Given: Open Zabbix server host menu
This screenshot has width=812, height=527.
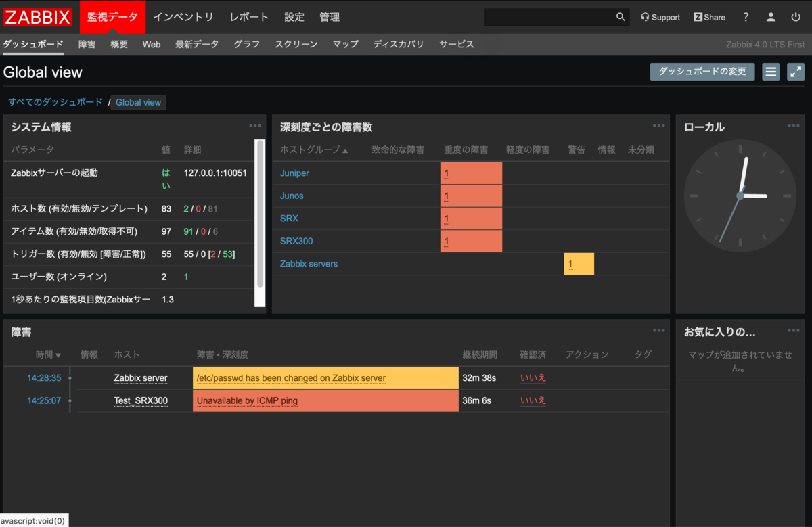Looking at the screenshot, I should (x=140, y=378).
